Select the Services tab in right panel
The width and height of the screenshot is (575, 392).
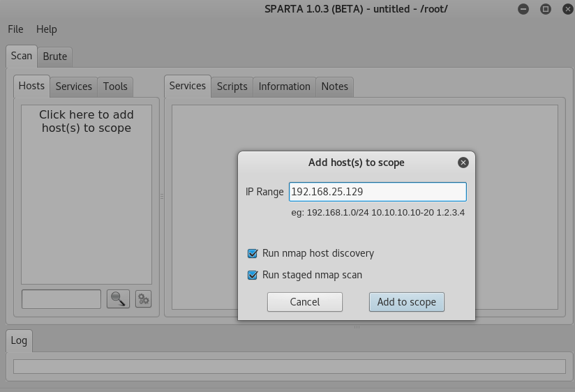188,86
